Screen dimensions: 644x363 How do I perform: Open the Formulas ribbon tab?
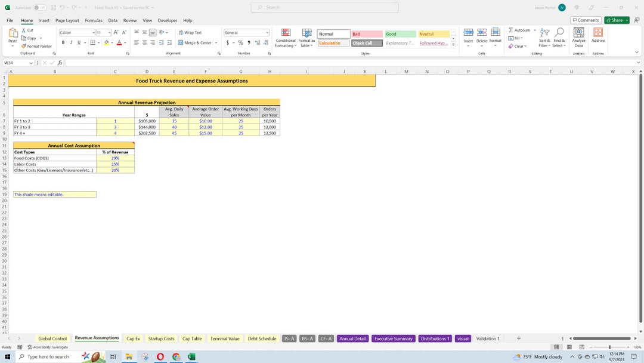click(94, 20)
